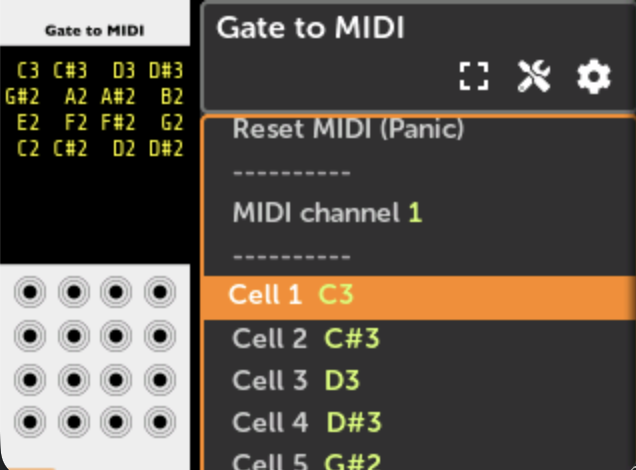636x470 pixels.
Task: Click the last jack in the second row
Action: [x=160, y=336]
